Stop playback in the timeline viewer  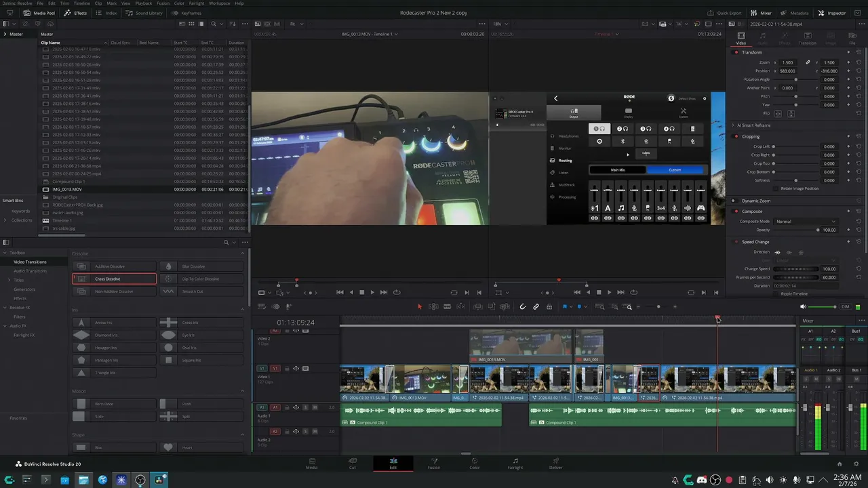[599, 292]
